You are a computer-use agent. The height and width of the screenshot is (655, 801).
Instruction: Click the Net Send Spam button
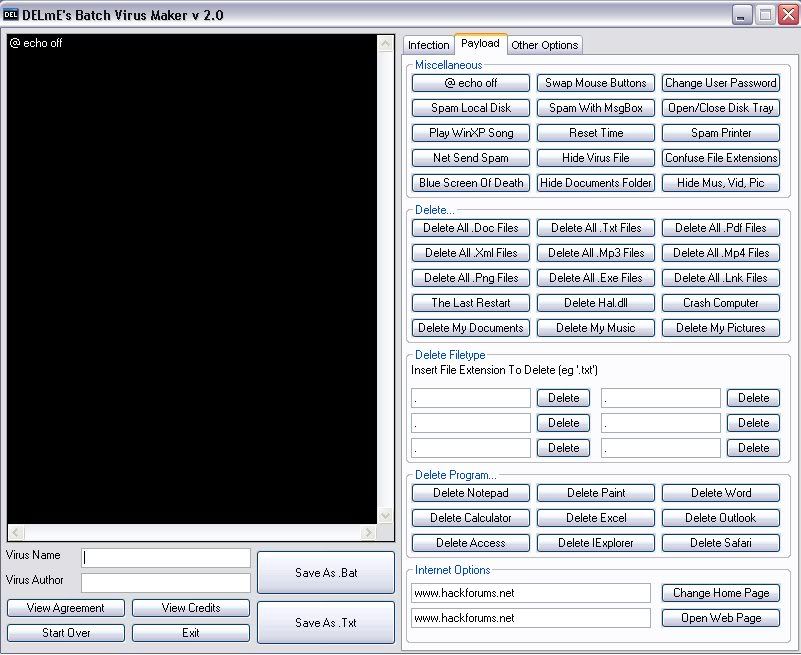point(470,158)
